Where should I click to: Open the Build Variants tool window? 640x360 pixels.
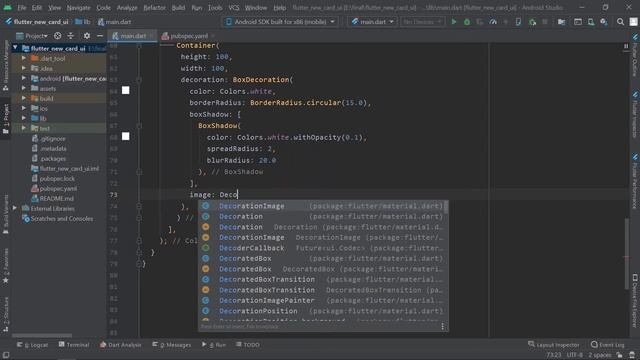[5, 214]
